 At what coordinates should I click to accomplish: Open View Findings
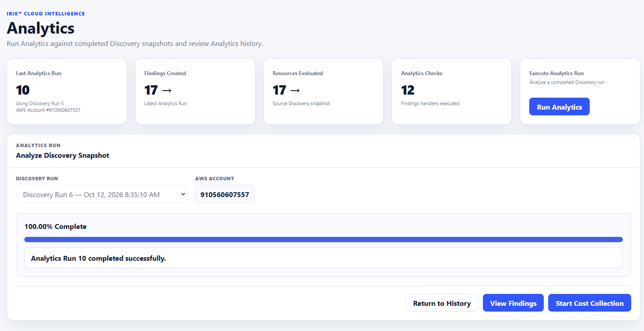click(513, 303)
